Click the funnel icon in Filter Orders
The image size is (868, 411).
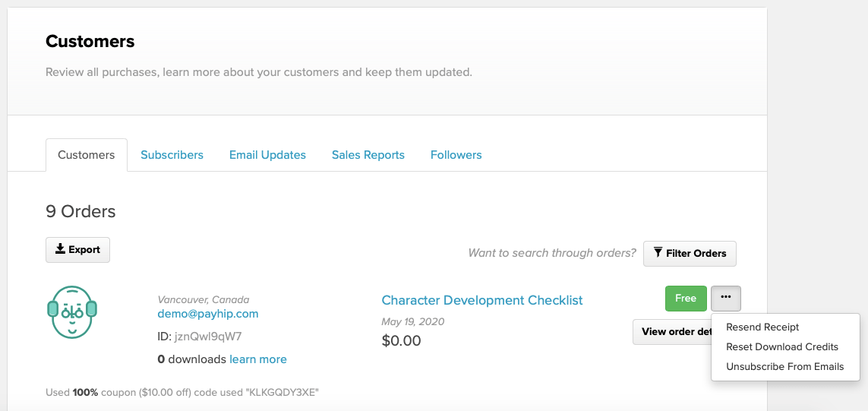(658, 253)
